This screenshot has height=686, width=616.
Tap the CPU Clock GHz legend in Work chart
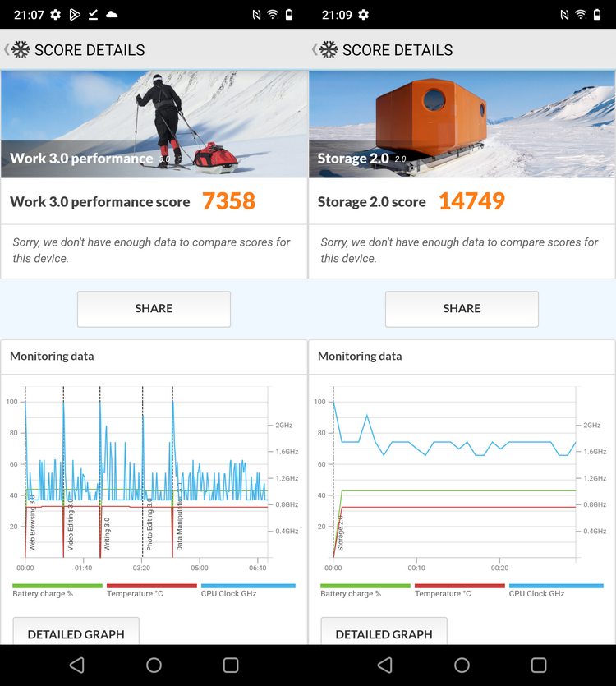pyautogui.click(x=248, y=590)
